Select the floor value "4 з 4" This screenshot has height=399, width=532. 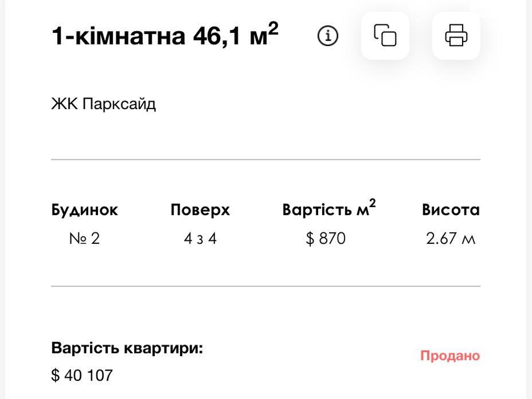click(200, 238)
